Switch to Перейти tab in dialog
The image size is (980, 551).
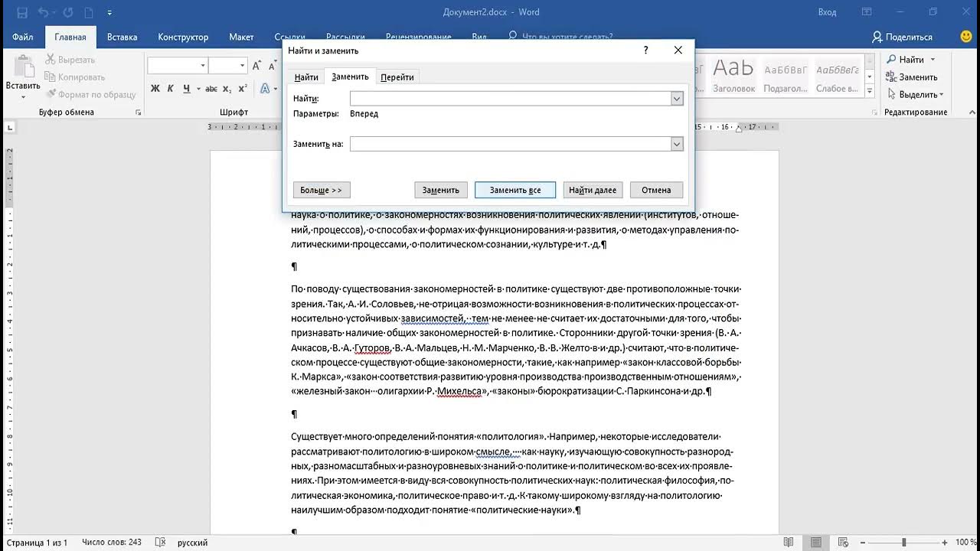point(397,77)
